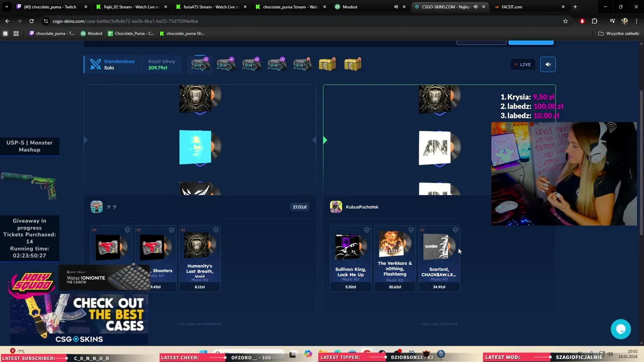Click the 27.01zł total badge
644x362 pixels.
click(300, 207)
